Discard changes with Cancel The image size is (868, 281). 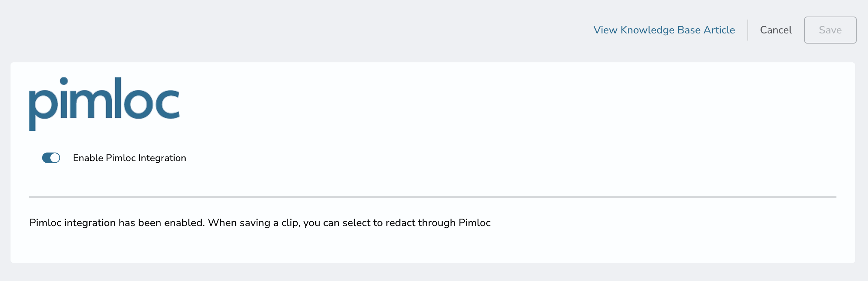point(776,30)
